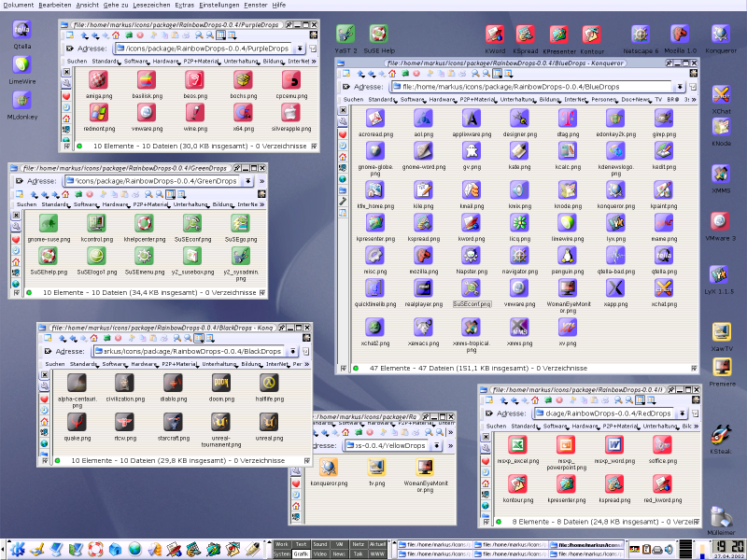
Task: Click the Address field in BlueDrops window
Action: (x=532, y=87)
